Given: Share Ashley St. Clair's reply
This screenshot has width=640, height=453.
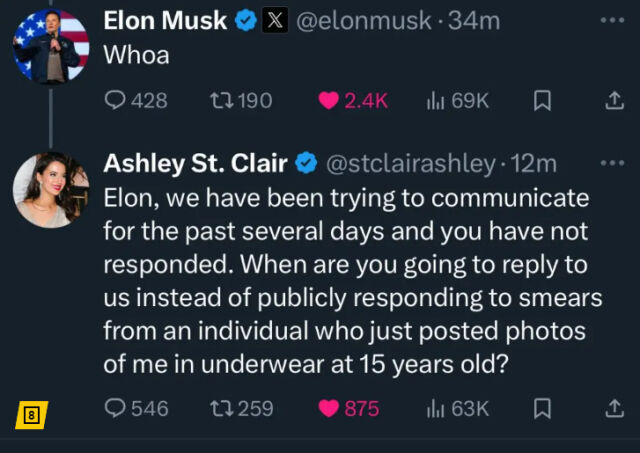Looking at the screenshot, I should 615,408.
